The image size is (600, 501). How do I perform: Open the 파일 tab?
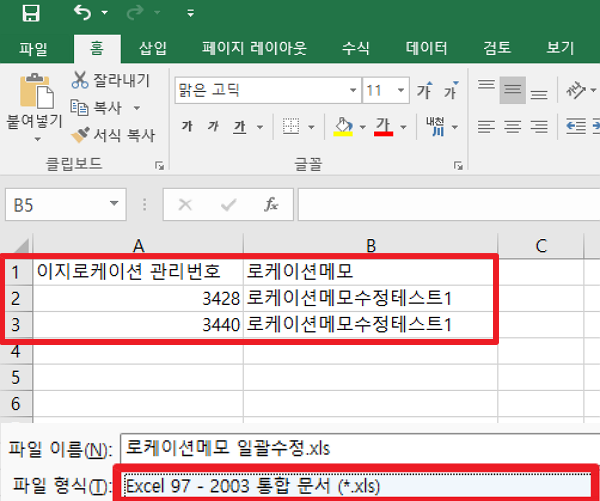[33, 49]
